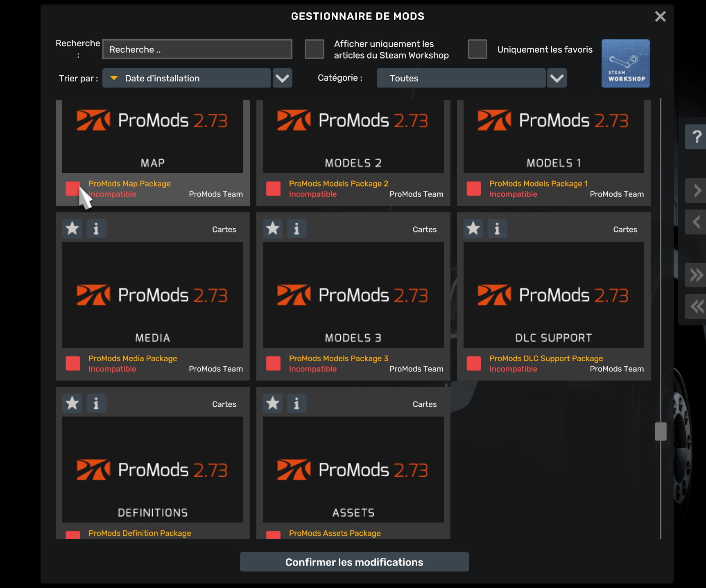Viewport: 706px width, 588px height.
Task: Click the 'Toutes' category selector
Action: 461,78
